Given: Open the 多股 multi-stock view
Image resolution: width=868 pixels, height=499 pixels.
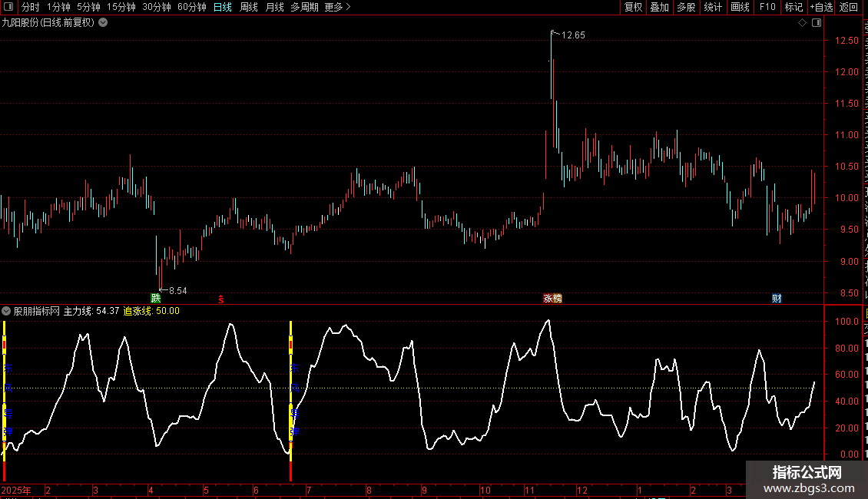Looking at the screenshot, I should click(686, 7).
